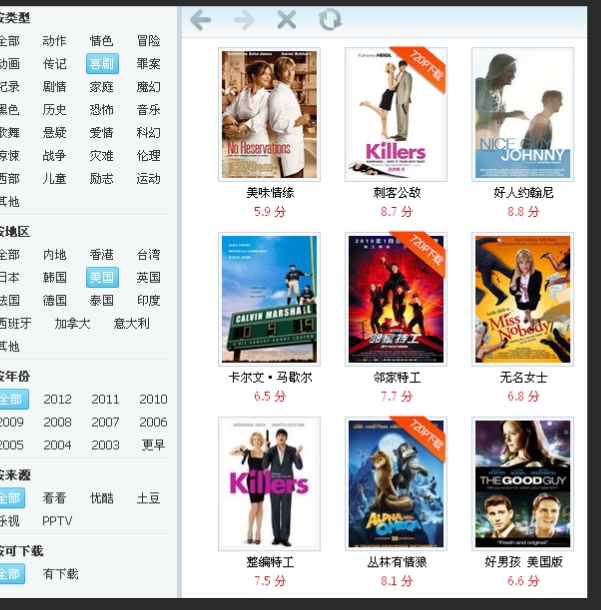The height and width of the screenshot is (610, 601).
Task: Choose 灾难 genre
Action: [x=102, y=156]
